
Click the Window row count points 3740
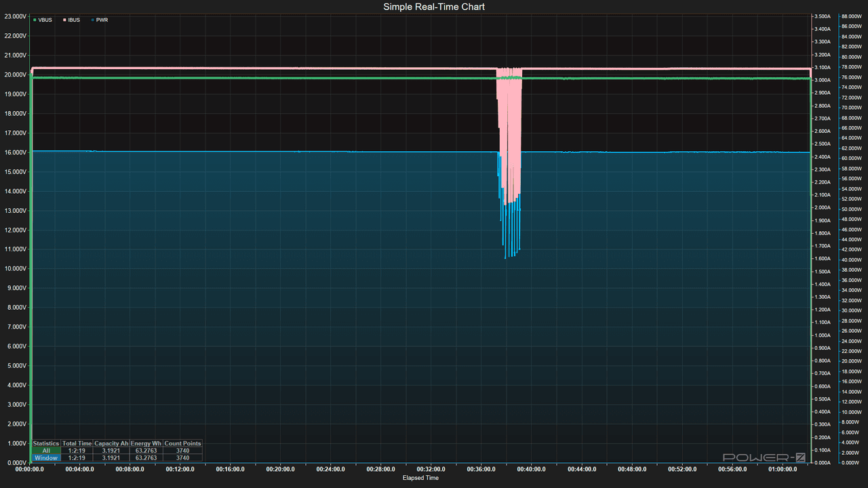(182, 458)
